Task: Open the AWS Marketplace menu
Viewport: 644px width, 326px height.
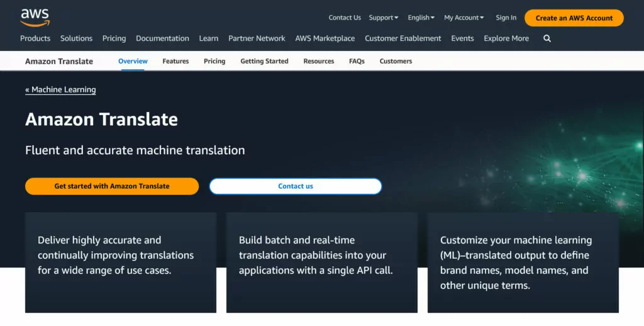Action: pyautogui.click(x=325, y=38)
